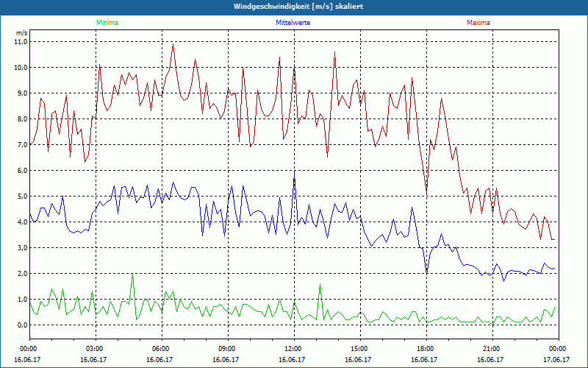Select the 3,0 y-axis label

(x=23, y=248)
